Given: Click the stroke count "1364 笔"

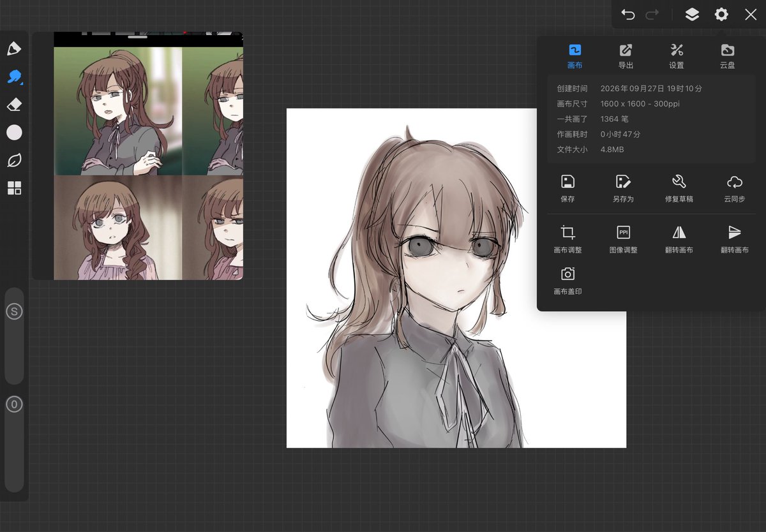Looking at the screenshot, I should [x=615, y=119].
